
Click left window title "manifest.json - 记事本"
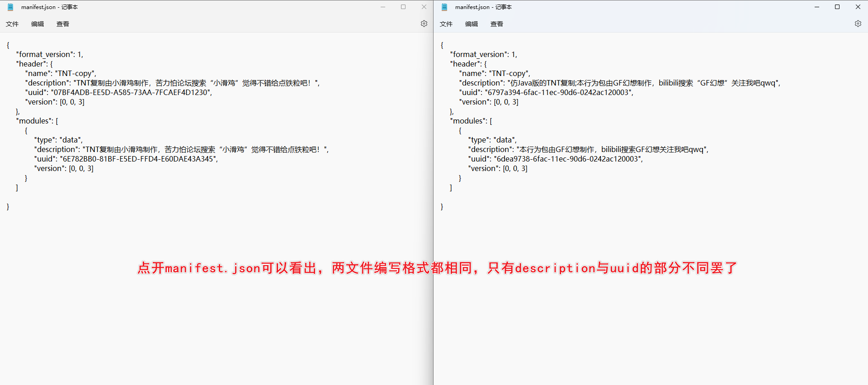point(49,7)
